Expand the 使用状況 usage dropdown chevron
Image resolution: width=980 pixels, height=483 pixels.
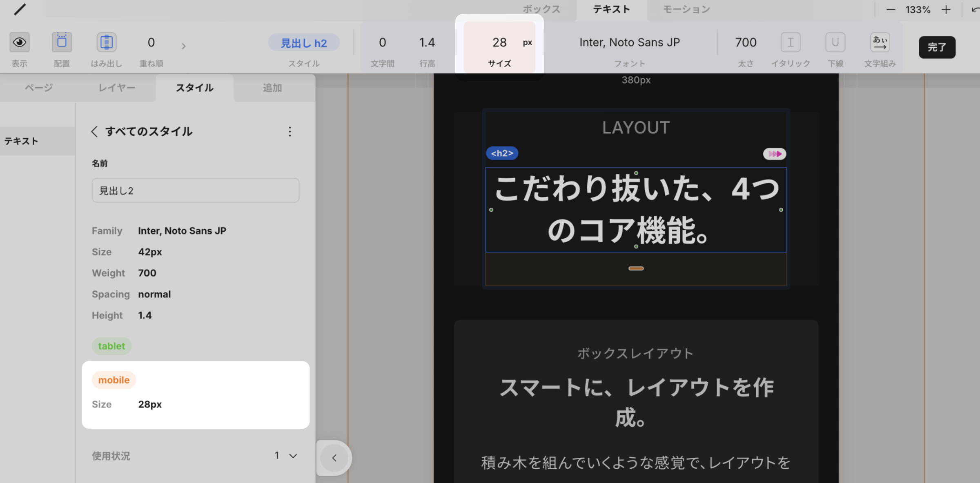[293, 456]
